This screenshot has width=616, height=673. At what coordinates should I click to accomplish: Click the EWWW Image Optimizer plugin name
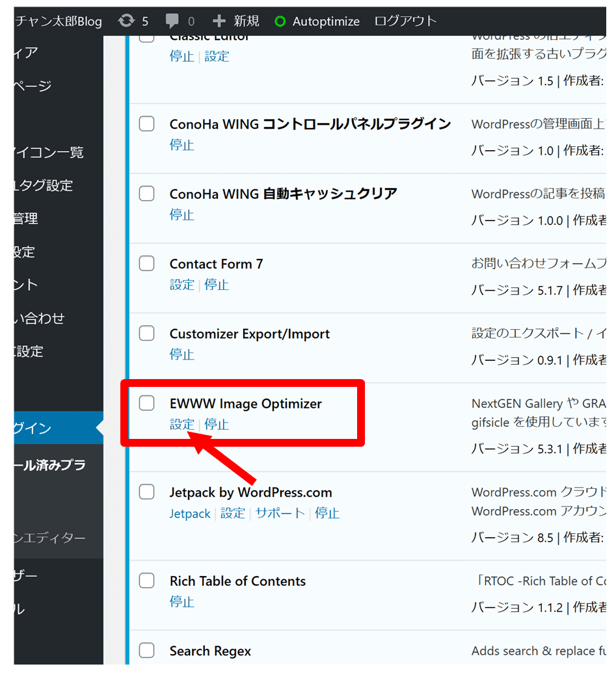click(245, 404)
